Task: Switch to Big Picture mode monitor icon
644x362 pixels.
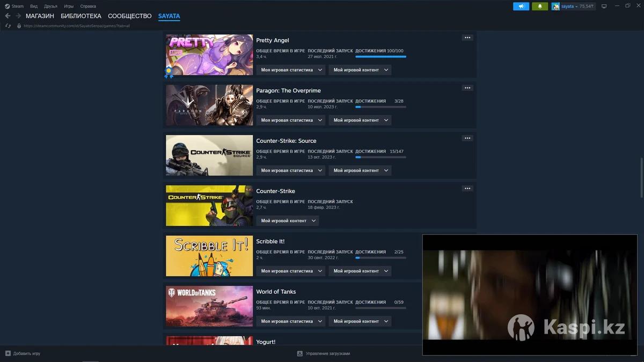Action: coord(604,6)
